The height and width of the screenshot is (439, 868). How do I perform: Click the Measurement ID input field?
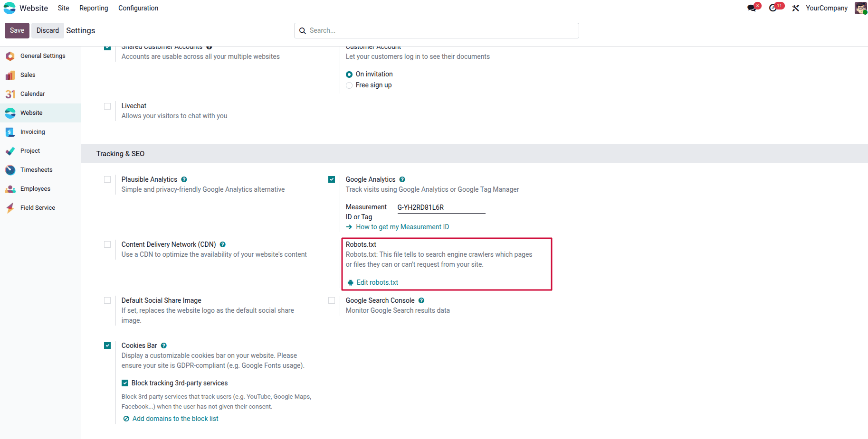point(441,207)
